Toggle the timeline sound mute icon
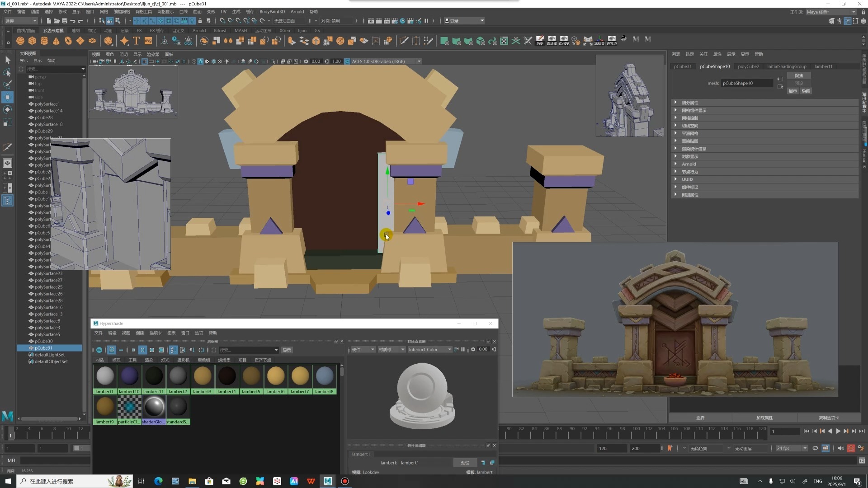The image size is (868, 488). coord(840,448)
